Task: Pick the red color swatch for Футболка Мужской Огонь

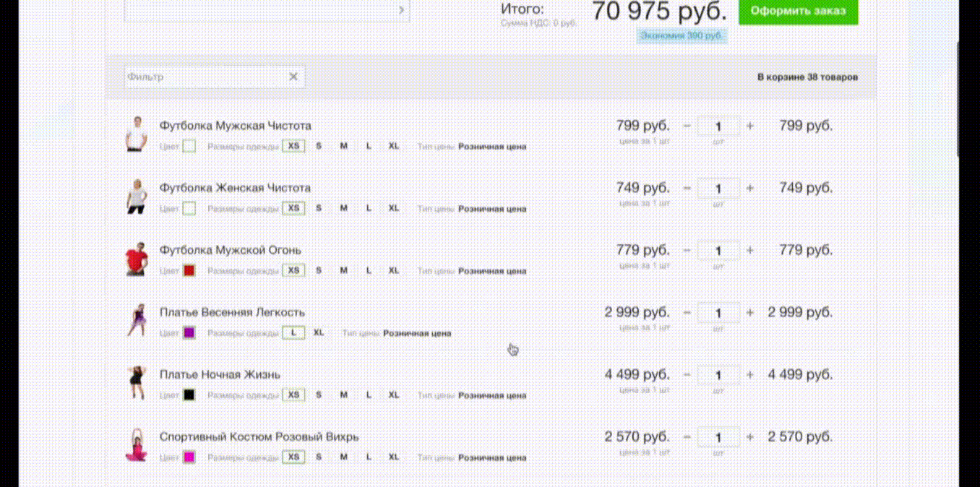Action: point(189,271)
